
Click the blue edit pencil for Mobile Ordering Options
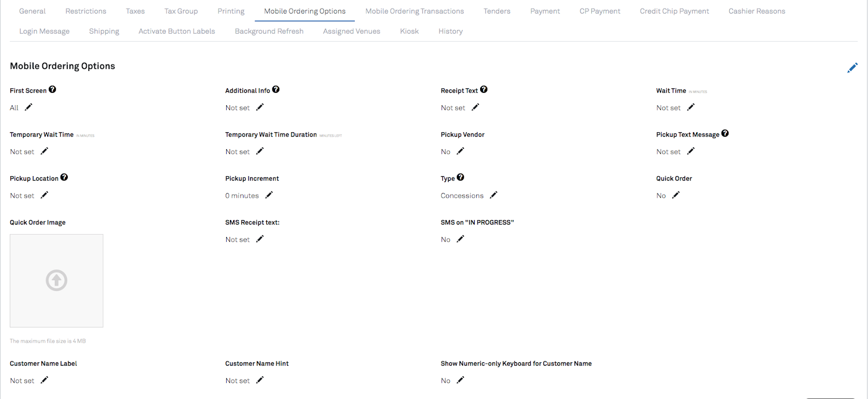point(852,68)
